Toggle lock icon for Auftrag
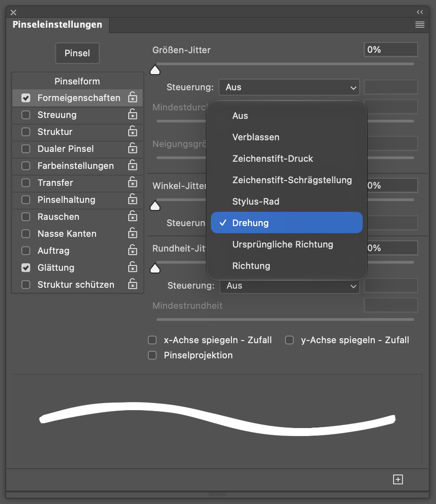Image resolution: width=436 pixels, height=504 pixels. [x=133, y=250]
